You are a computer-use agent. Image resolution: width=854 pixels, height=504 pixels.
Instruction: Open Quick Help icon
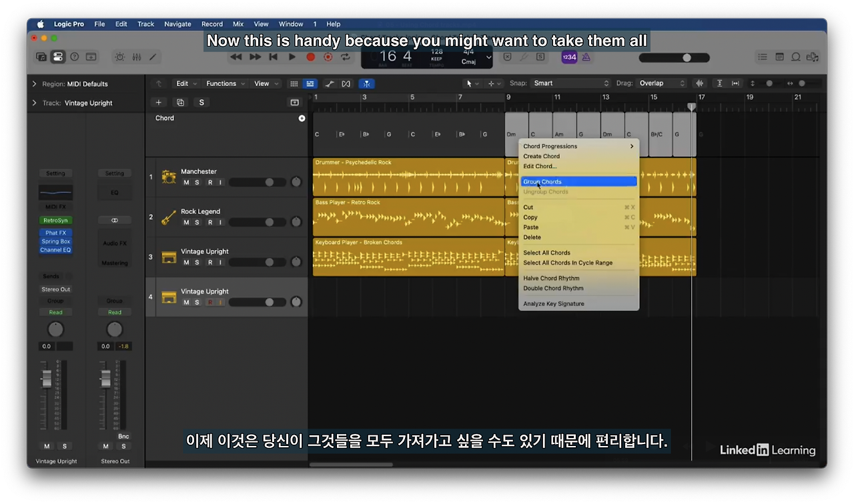[x=75, y=57]
